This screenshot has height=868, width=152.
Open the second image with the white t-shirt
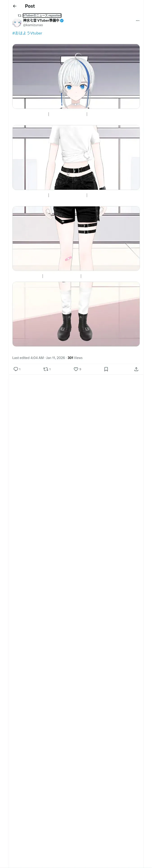(76, 157)
